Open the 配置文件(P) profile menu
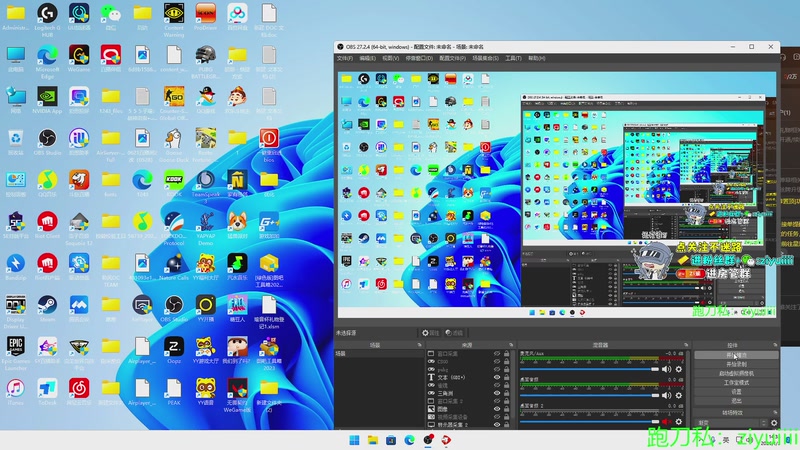800x450 pixels. pyautogui.click(x=453, y=58)
